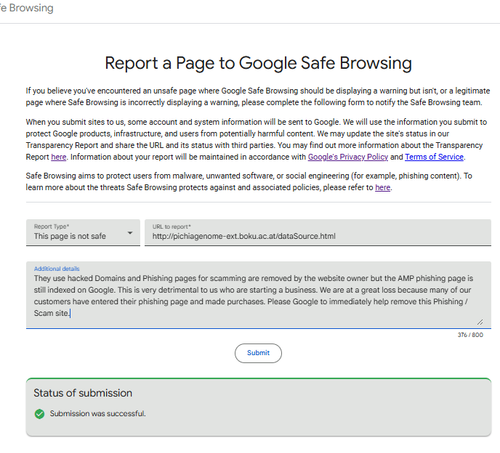Click the Safe Browsing header title
The width and height of the screenshot is (500, 453).
pyautogui.click(x=27, y=8)
